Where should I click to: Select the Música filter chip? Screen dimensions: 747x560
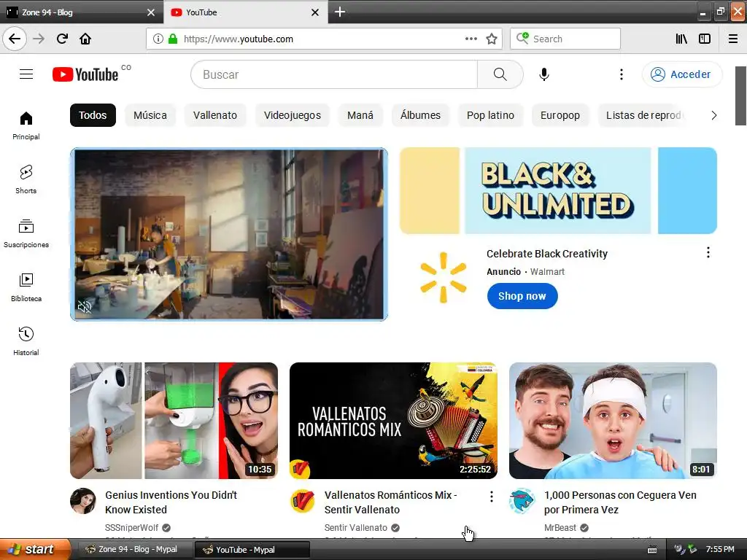click(150, 115)
